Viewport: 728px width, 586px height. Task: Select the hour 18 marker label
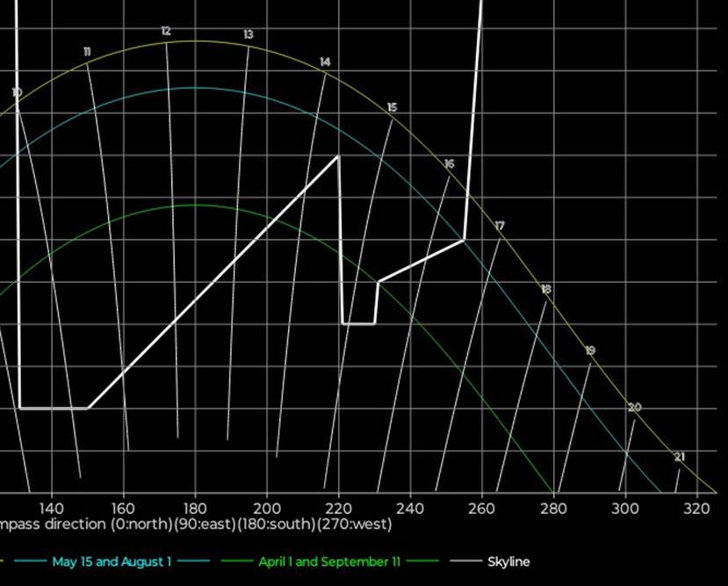pos(546,289)
